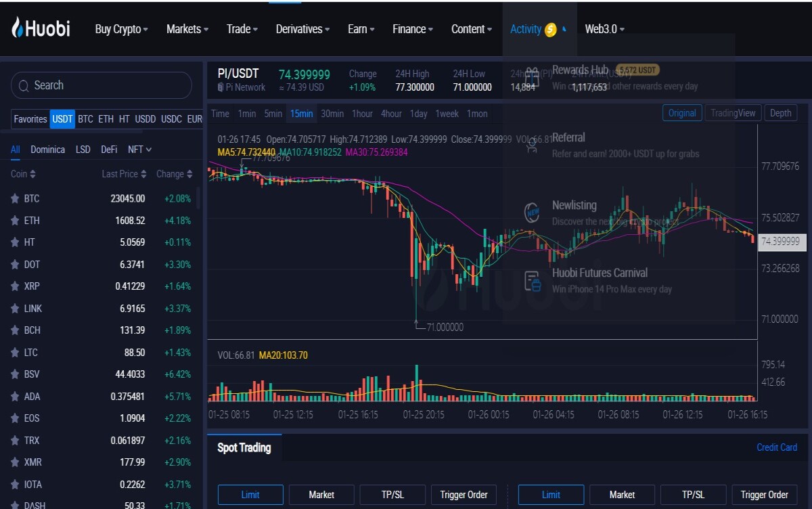
Task: Click the Rewards Hub gift icon
Action: 532,77
